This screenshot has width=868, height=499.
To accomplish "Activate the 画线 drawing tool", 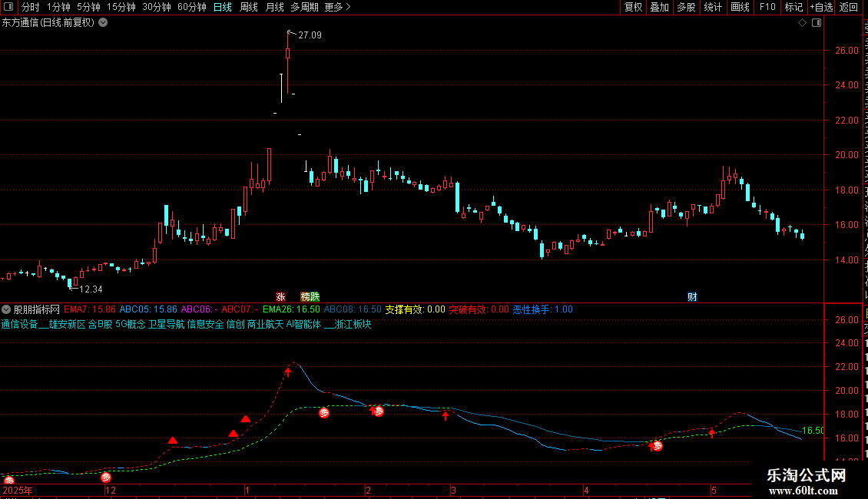I will tap(740, 7).
